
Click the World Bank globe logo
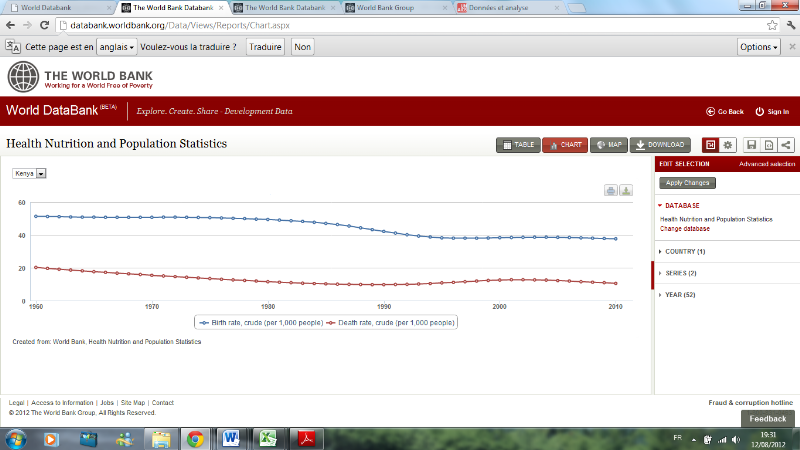(23, 77)
